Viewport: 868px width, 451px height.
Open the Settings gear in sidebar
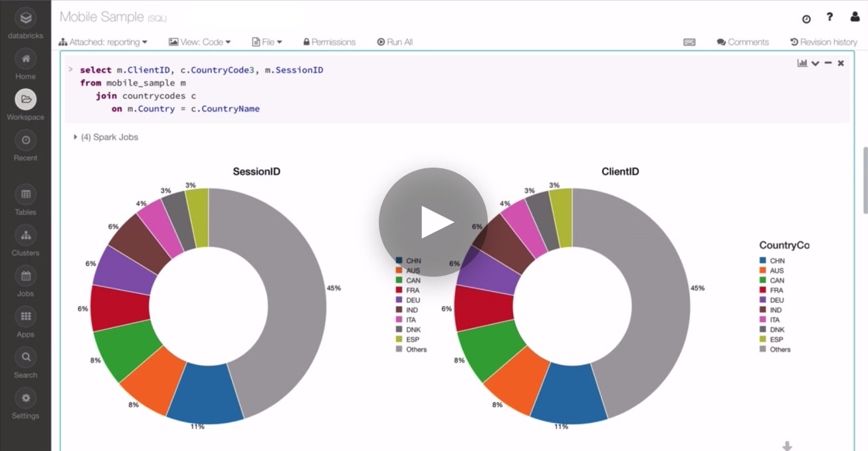[25, 398]
